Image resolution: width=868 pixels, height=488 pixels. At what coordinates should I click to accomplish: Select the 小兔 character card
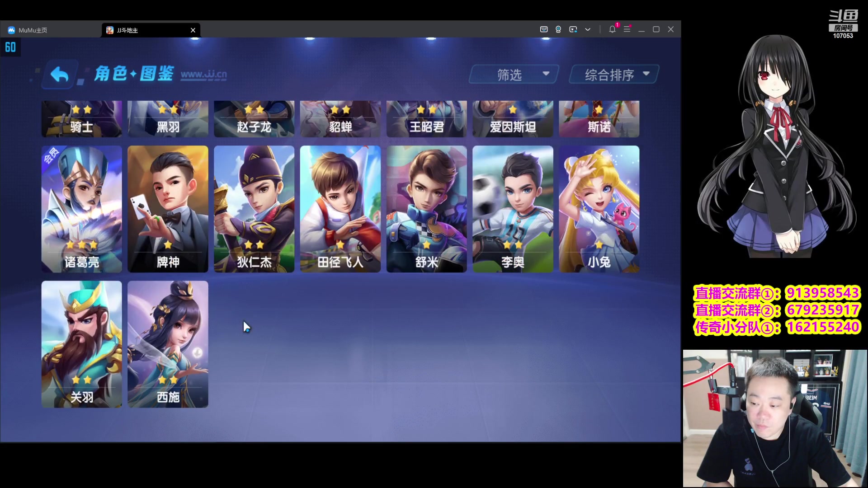click(599, 209)
